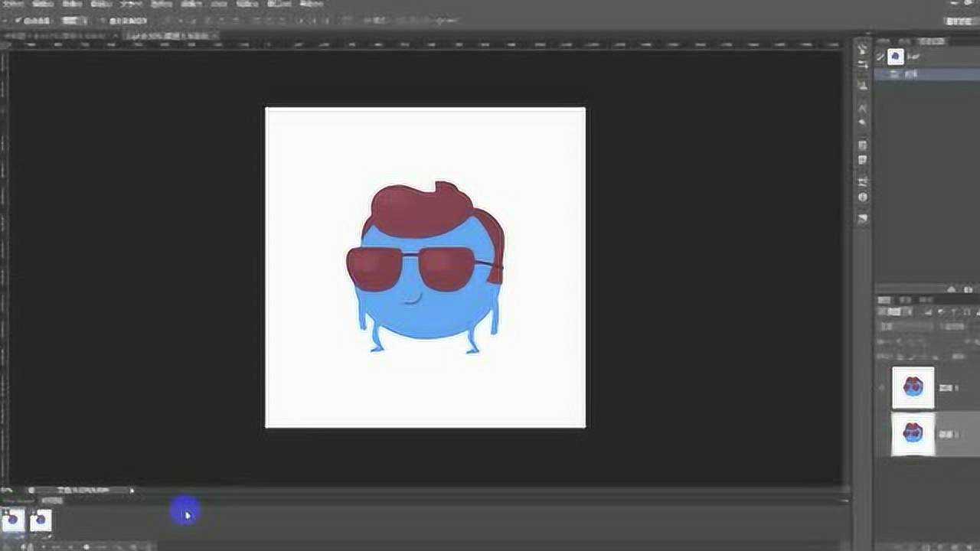Click the Timeline panel tab label
Viewport: 980px width, 551px height.
click(54, 501)
